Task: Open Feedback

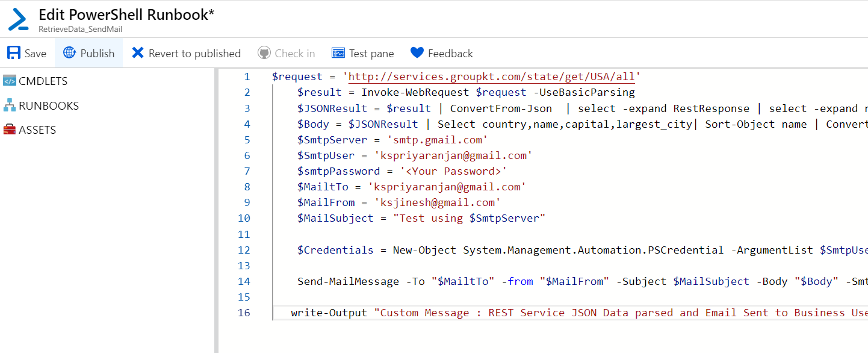Action: [442, 53]
